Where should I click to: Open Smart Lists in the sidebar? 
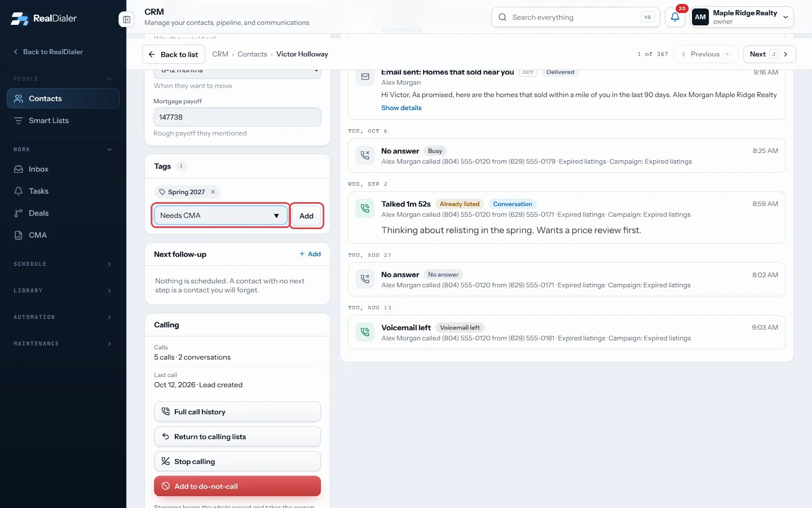pyautogui.click(x=63, y=120)
